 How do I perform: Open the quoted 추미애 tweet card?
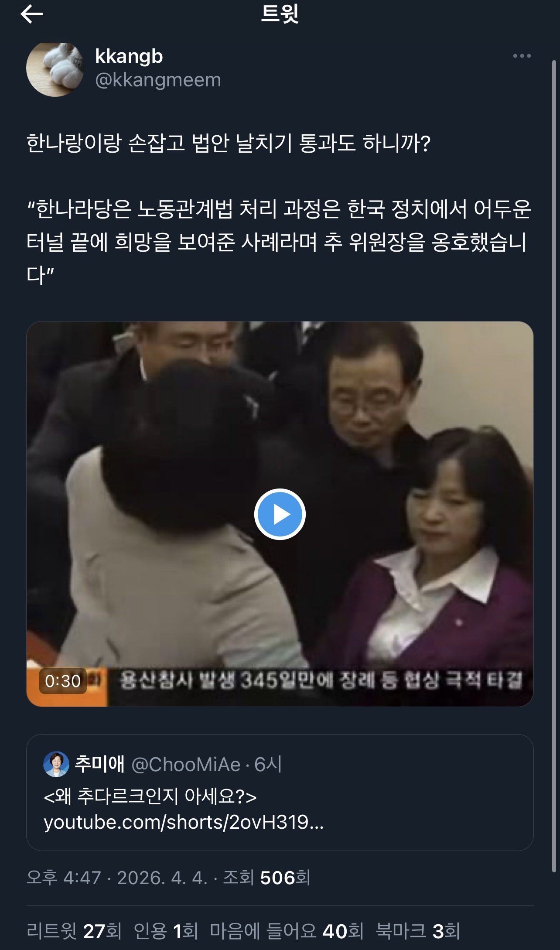(280, 793)
